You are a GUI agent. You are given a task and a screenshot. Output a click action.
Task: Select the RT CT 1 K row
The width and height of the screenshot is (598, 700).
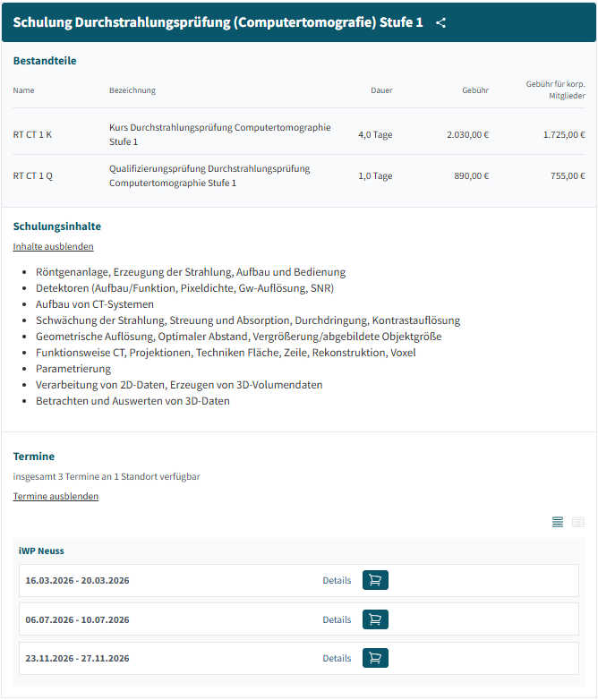coord(299,134)
